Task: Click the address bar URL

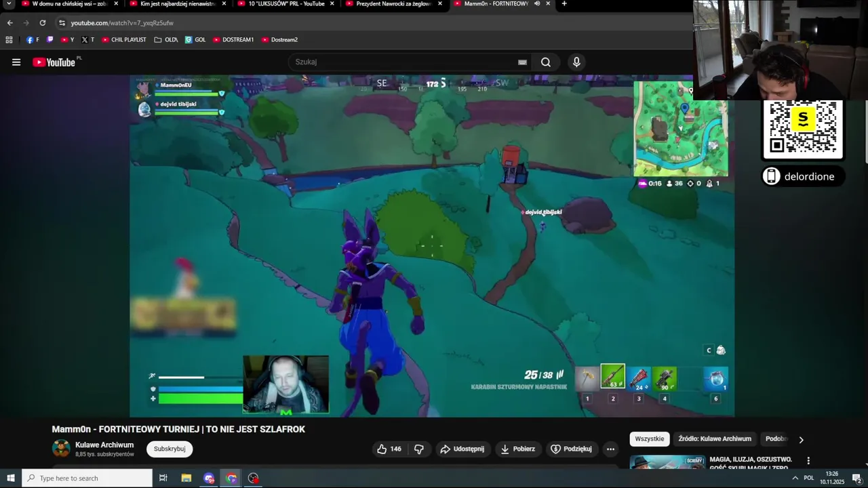Action: (122, 22)
